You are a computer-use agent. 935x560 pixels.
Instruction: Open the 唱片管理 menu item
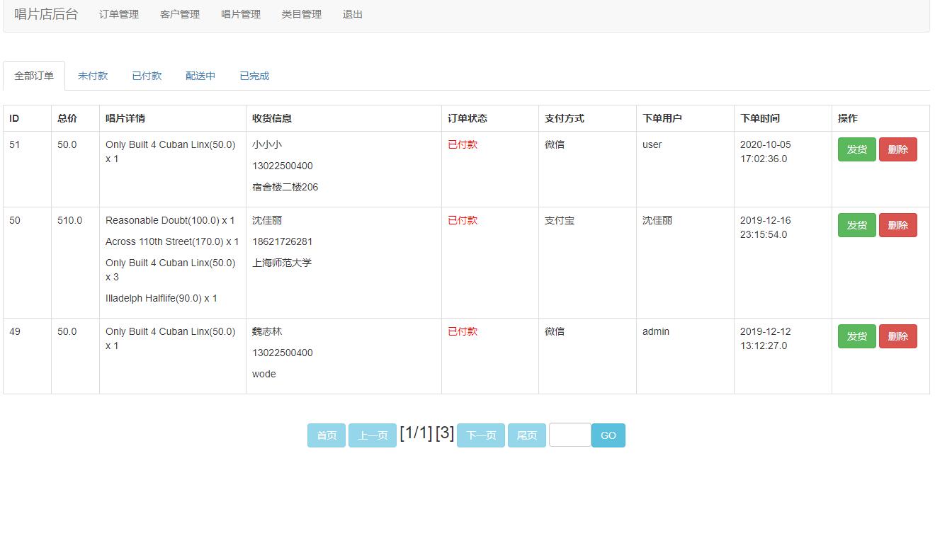(240, 14)
